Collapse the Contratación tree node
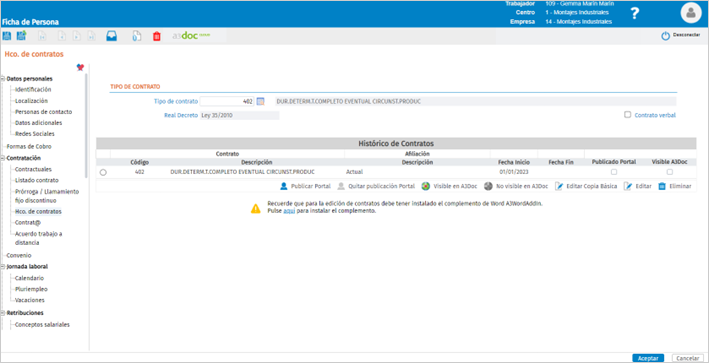Image resolution: width=709 pixels, height=363 pixels. point(3,158)
